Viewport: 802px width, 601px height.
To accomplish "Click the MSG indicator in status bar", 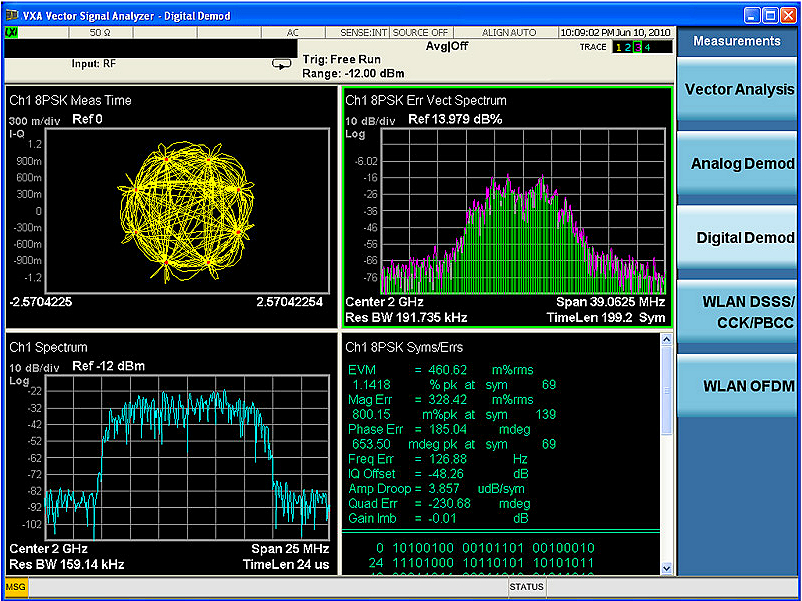I will click(x=16, y=587).
